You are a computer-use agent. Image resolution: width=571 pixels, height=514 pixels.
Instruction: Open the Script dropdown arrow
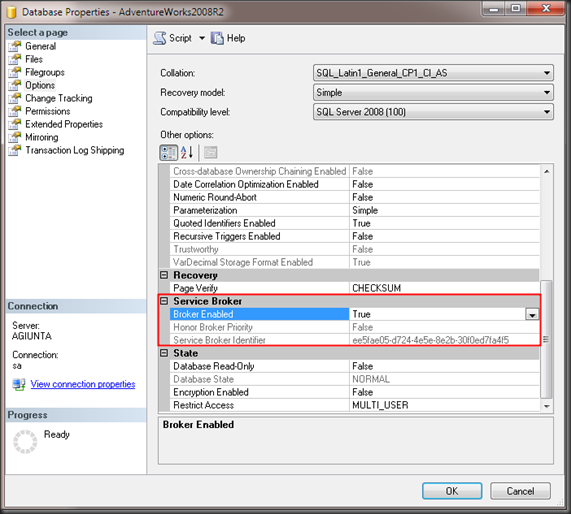pos(202,38)
